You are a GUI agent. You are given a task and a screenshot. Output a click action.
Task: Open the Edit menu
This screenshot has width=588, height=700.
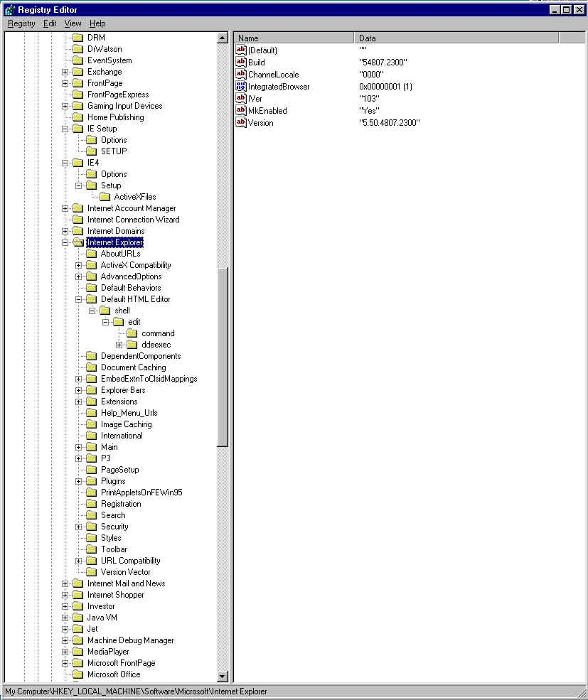click(50, 23)
